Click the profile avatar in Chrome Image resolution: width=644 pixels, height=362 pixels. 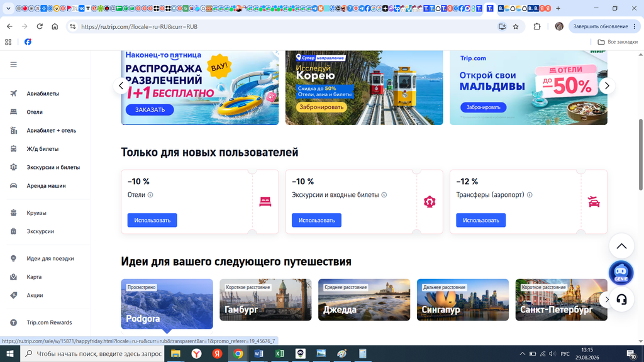click(x=559, y=26)
